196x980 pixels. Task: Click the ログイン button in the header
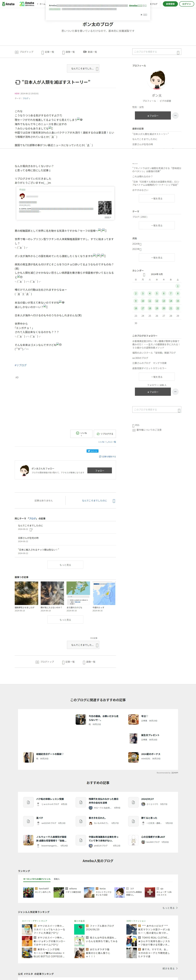tap(187, 4)
